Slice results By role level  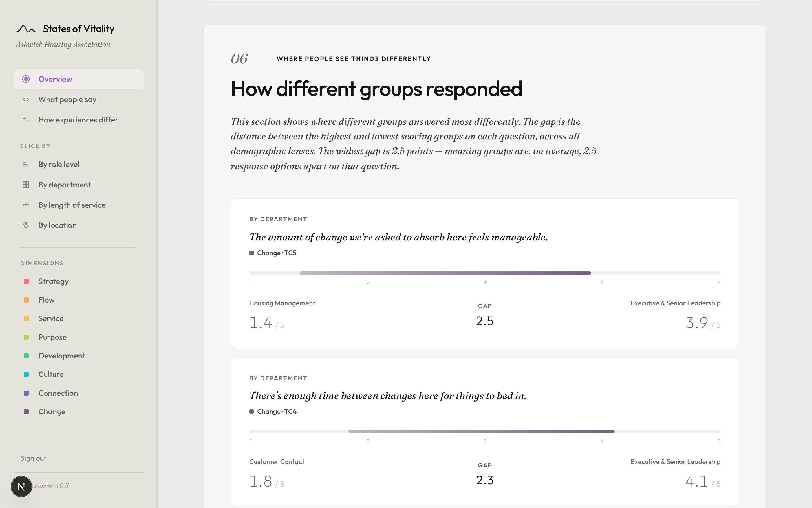78,164
